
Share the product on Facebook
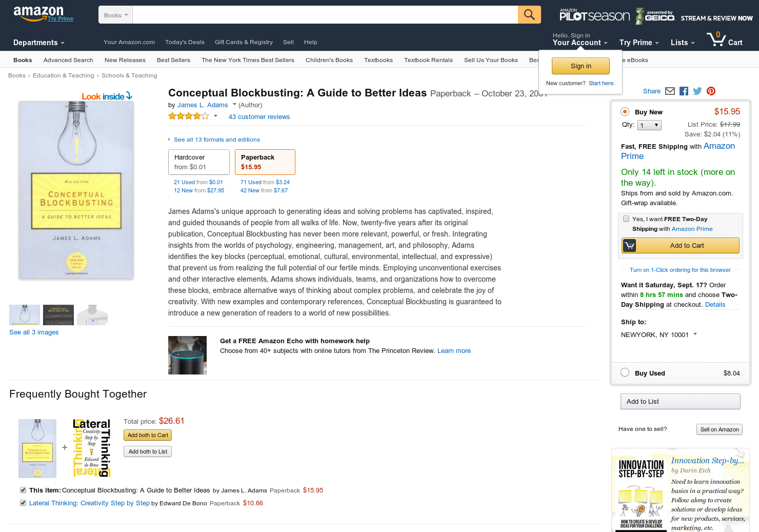[x=684, y=91]
